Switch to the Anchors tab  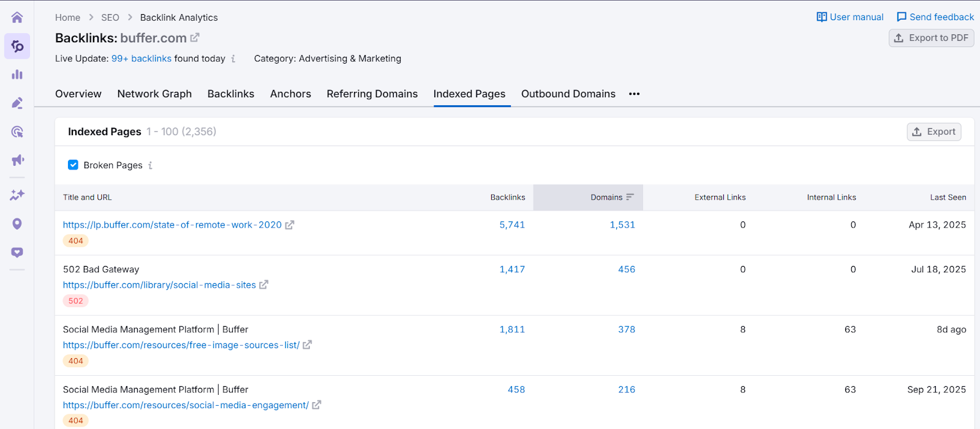tap(290, 94)
